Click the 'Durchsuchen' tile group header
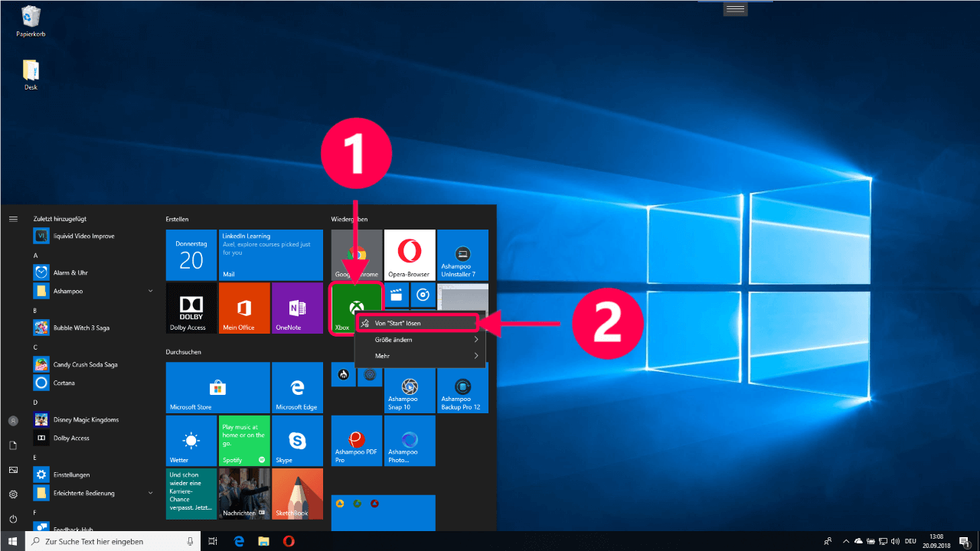Image resolution: width=980 pixels, height=551 pixels. [x=183, y=352]
